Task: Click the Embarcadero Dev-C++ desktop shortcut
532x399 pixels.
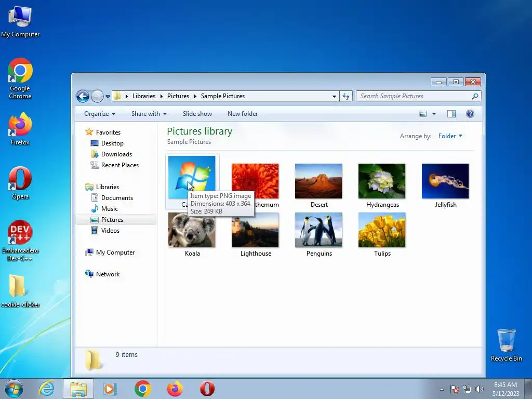Action: point(20,241)
